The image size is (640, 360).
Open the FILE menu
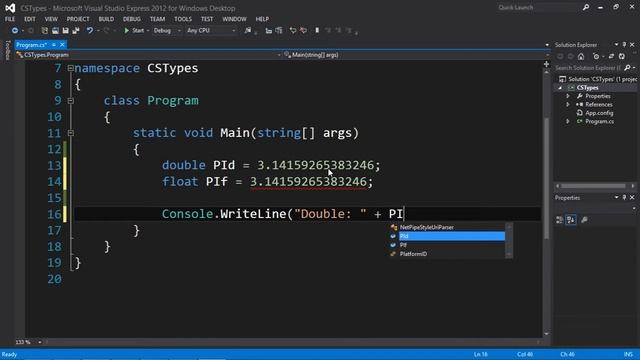point(10,19)
